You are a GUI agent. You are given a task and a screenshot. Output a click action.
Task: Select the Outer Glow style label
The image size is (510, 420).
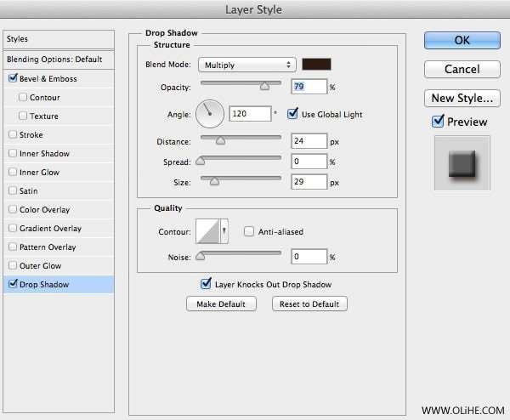click(40, 266)
